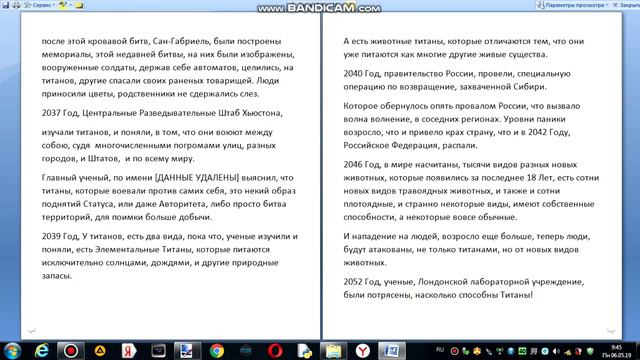The width and height of the screenshot is (640, 360).
Task: Click the paragraph starting "2039 Год, У титанов"
Action: pyautogui.click(x=170, y=256)
